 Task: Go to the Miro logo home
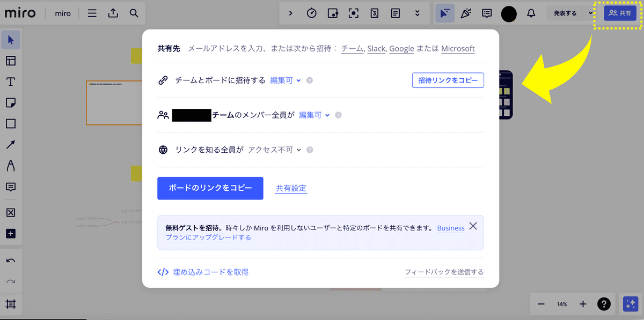(20, 13)
